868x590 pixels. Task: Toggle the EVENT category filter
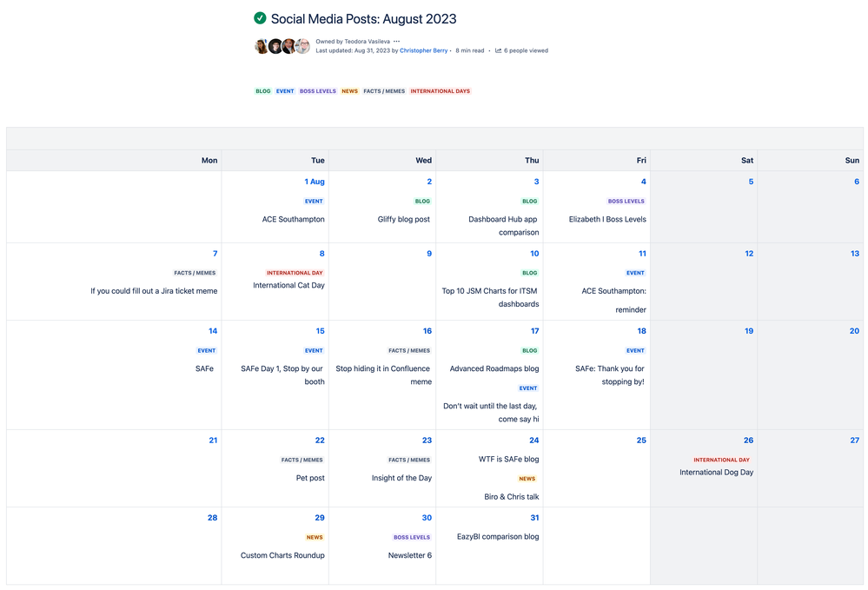(284, 90)
